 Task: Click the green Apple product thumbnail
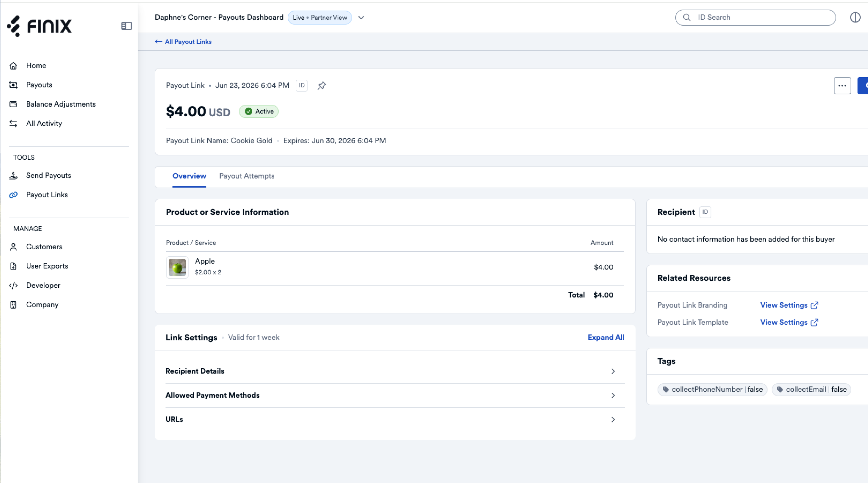click(177, 267)
